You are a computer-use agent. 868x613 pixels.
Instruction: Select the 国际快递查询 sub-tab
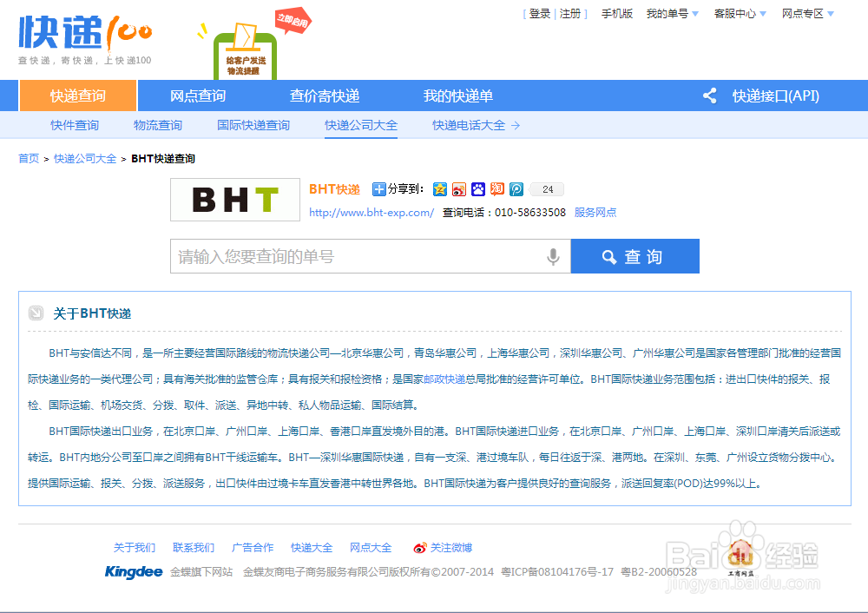point(253,125)
